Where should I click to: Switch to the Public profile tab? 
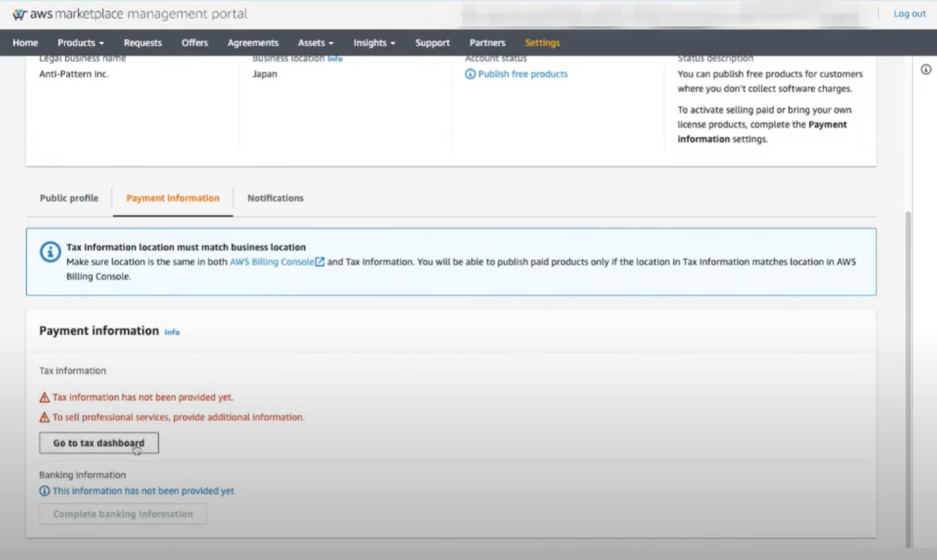[69, 198]
